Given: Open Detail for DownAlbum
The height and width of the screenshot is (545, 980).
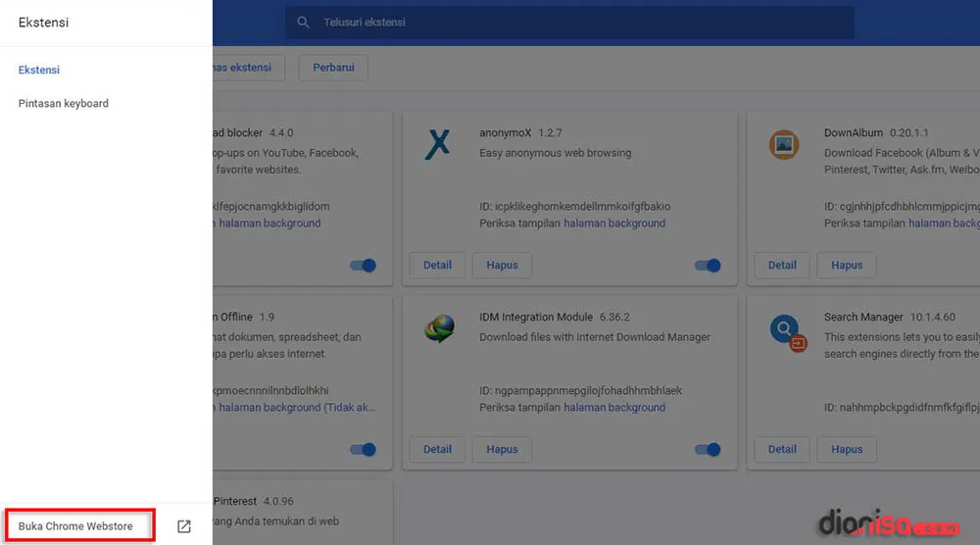Looking at the screenshot, I should [782, 265].
